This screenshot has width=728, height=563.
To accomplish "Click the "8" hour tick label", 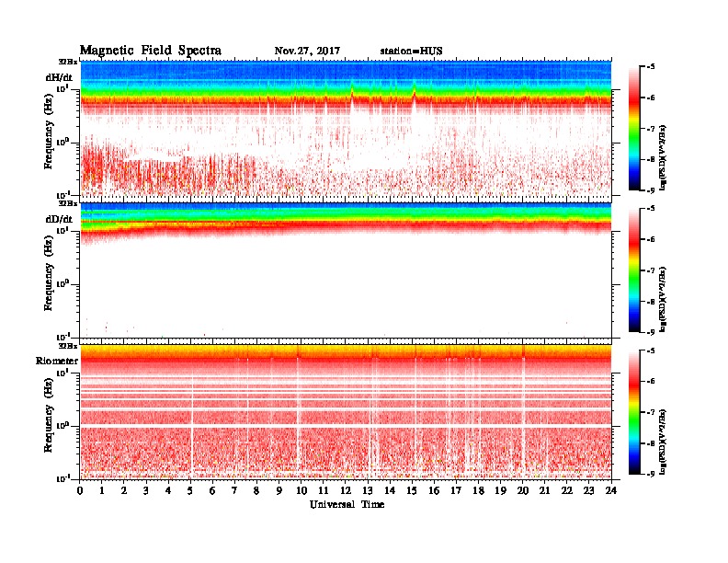I will click(256, 490).
